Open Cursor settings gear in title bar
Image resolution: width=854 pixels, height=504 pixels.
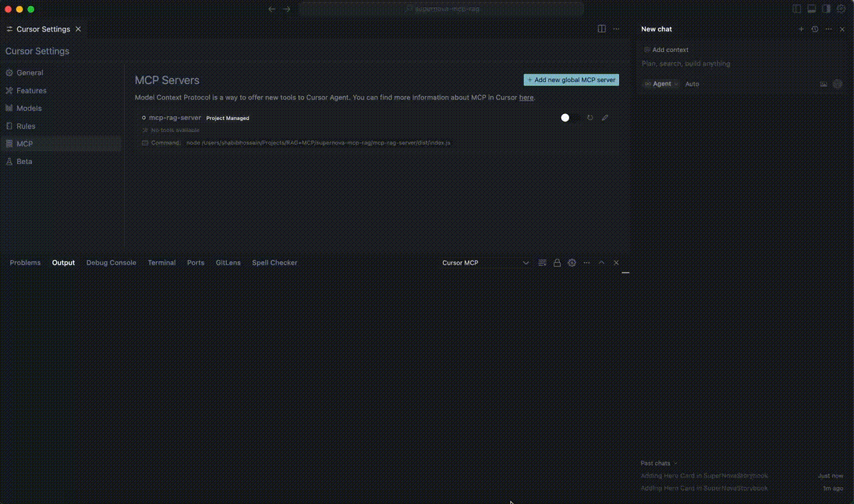click(x=841, y=9)
